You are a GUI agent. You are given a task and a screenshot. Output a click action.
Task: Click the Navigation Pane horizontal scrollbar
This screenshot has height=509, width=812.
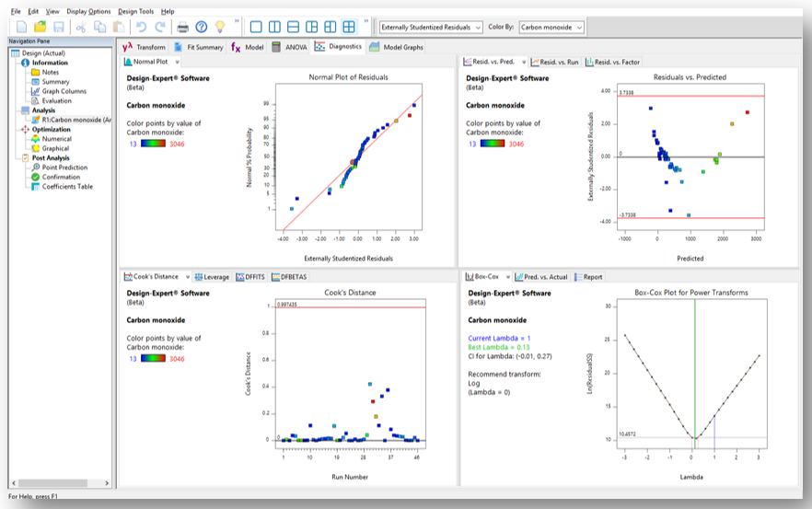click(x=60, y=483)
